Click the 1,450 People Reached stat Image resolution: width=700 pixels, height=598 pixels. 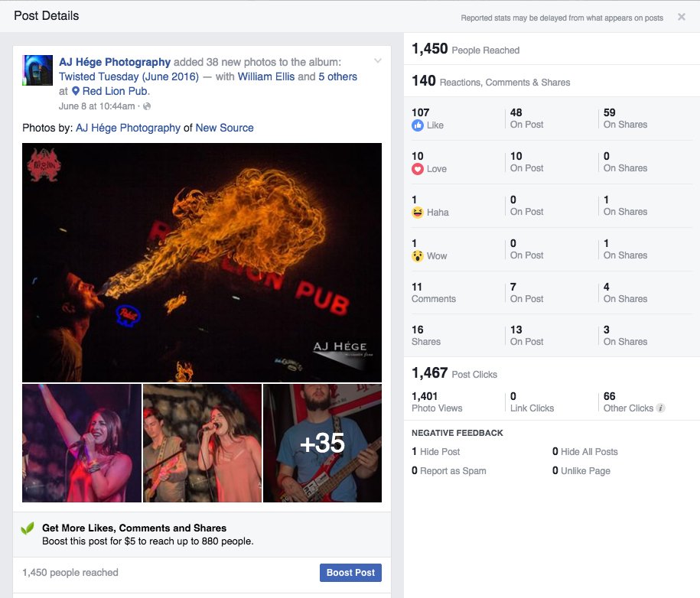tap(466, 49)
